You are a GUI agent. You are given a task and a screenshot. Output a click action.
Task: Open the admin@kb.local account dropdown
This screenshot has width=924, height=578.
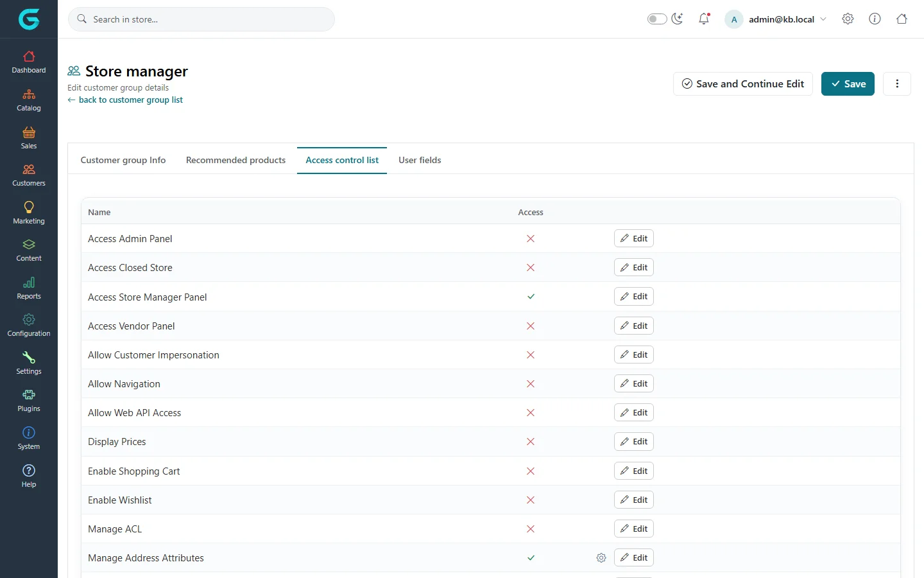[776, 19]
